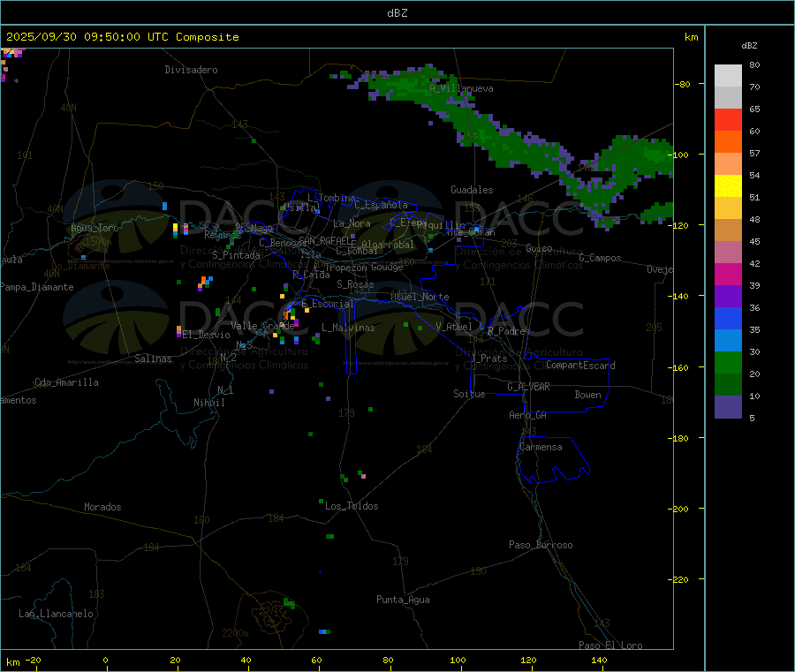Pick the magenta swatch between 42 and 39
Screen dimensions: 795x672
tap(728, 274)
